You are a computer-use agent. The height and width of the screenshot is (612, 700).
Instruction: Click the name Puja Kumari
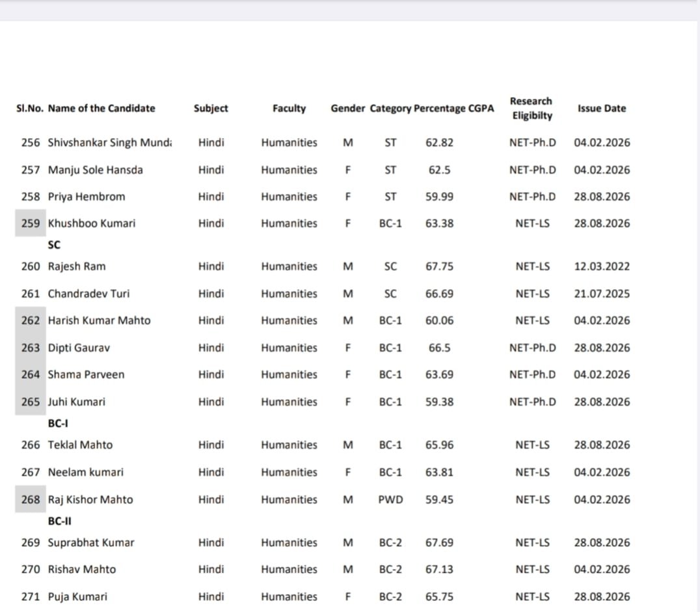(77, 596)
